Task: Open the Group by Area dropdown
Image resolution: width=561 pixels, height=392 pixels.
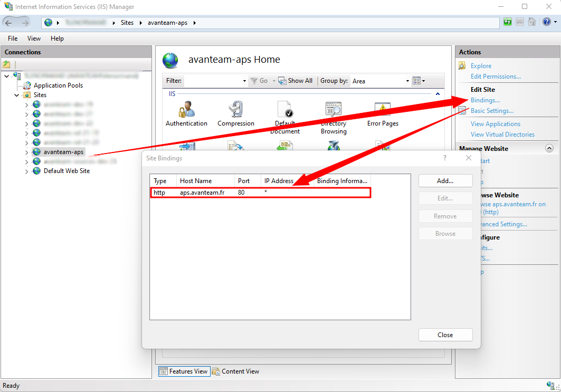Action: (407, 81)
